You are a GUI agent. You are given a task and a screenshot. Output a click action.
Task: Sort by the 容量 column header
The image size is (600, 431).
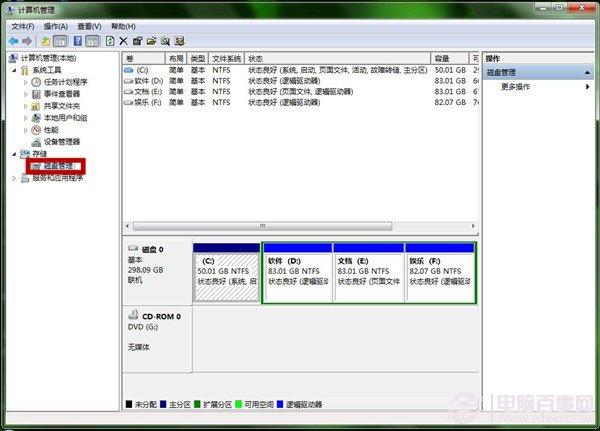[450, 59]
